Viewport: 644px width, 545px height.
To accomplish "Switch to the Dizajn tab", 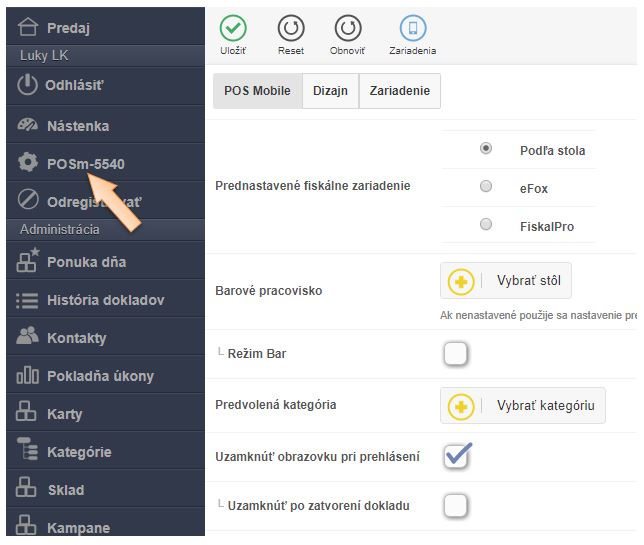I will tap(329, 91).
